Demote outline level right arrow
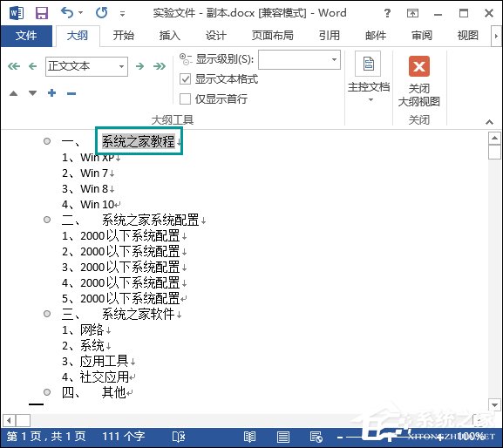The height and width of the screenshot is (448, 503). tap(139, 66)
